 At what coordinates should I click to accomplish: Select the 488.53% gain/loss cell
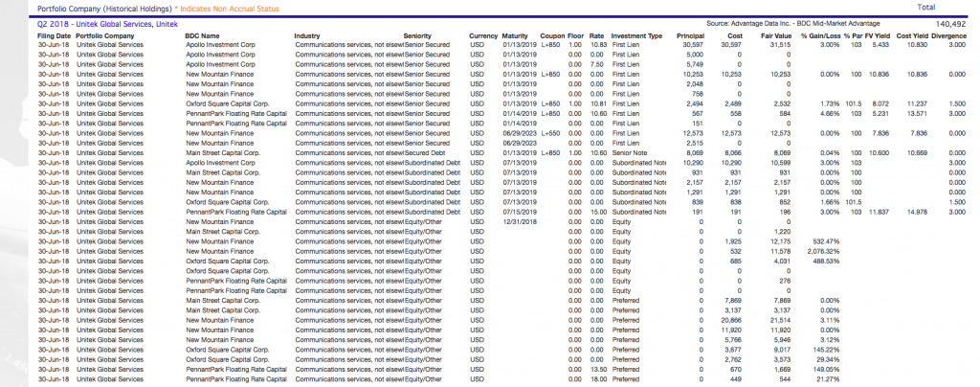pos(825,261)
